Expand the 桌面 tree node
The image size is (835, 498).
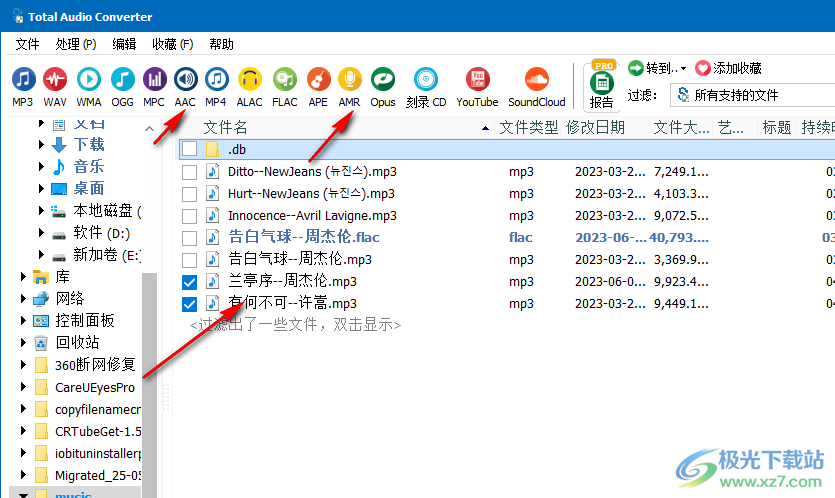point(41,189)
